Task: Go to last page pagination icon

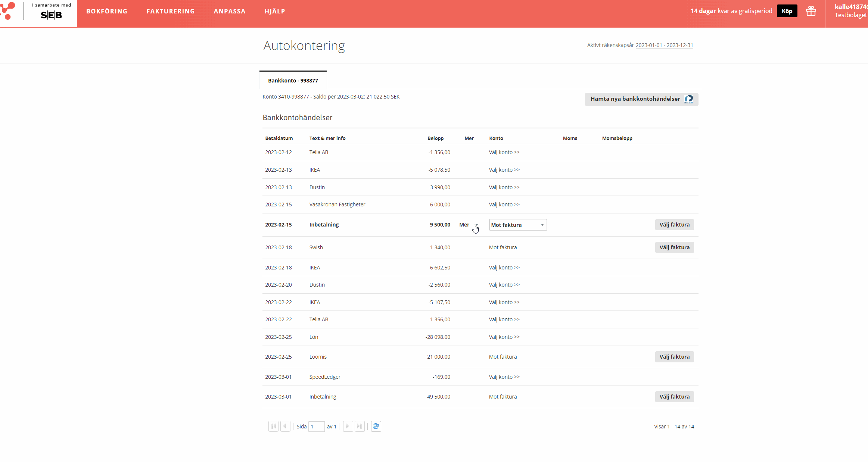Action: [360, 426]
